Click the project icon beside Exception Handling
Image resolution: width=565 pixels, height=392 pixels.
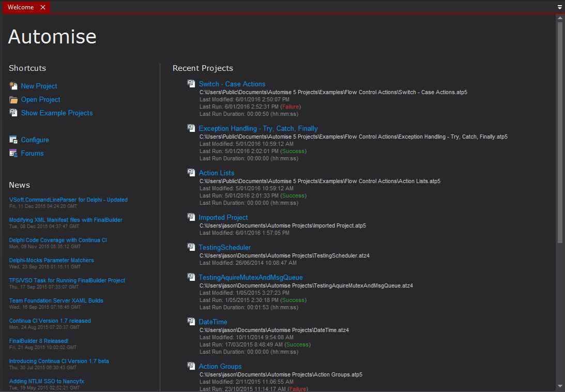[x=191, y=128]
